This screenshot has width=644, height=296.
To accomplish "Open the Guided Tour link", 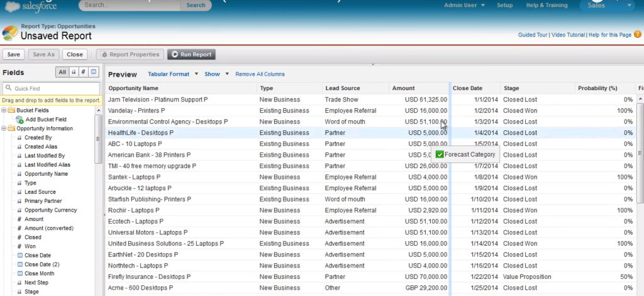I will 533,35.
